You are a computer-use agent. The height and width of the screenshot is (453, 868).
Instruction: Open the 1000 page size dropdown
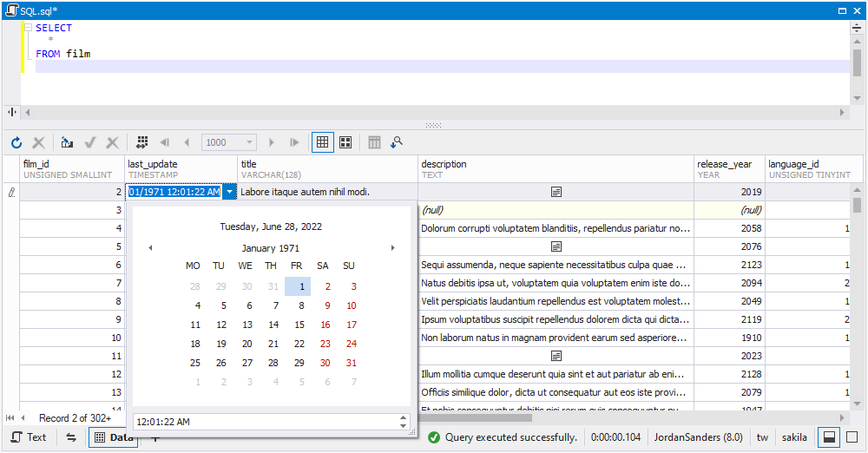(x=249, y=142)
